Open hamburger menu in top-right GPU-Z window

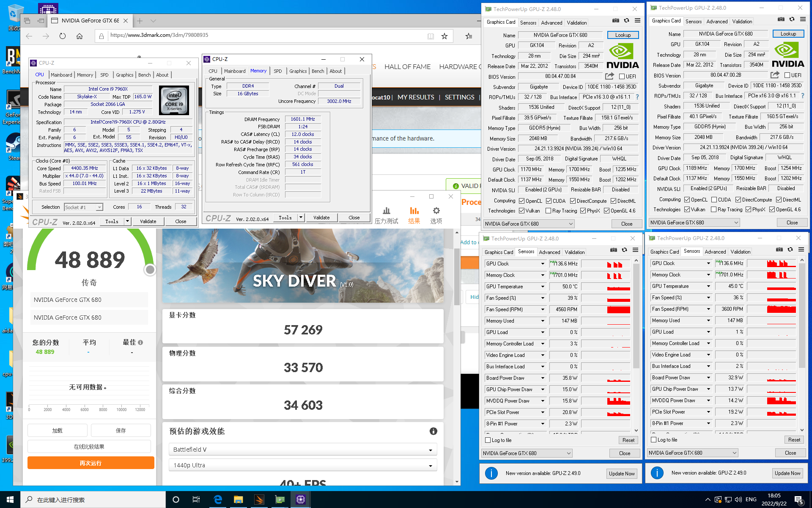click(x=803, y=19)
